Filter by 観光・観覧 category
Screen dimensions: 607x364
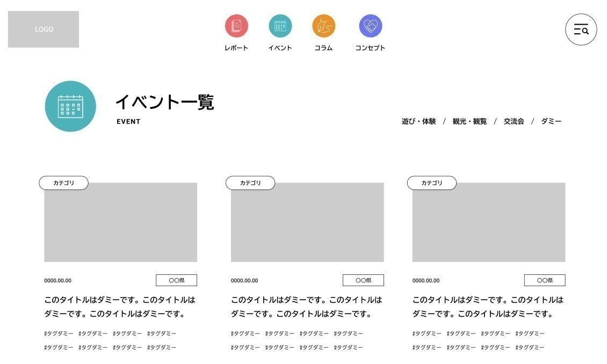[x=469, y=121]
